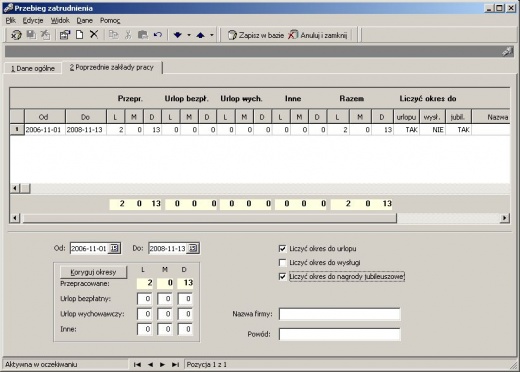Screen dimensions: 520x372
Task: Click the 'Nazwa firmy' input field
Action: (339, 314)
